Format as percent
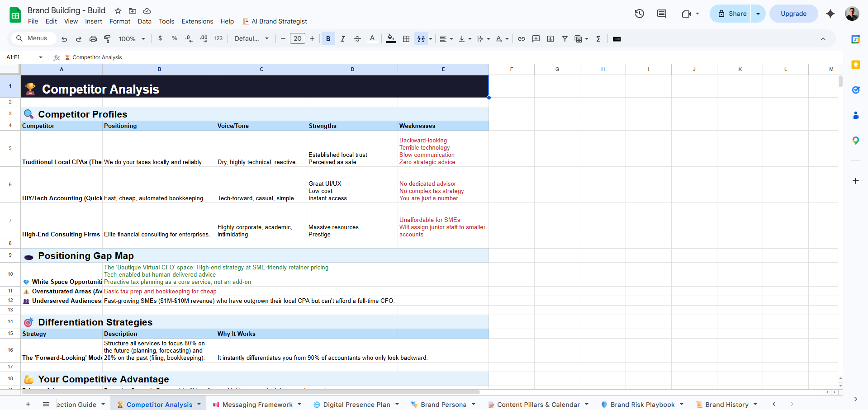The height and width of the screenshot is (410, 868). [175, 39]
